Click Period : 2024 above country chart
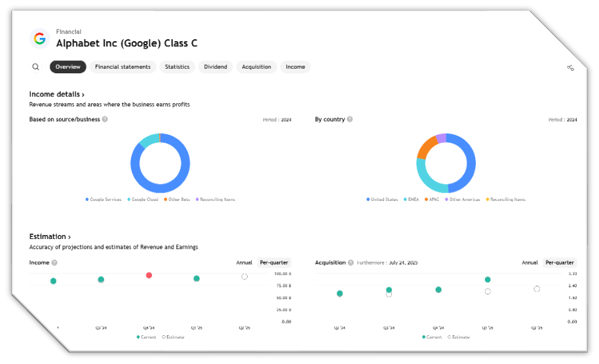This screenshot has width=599, height=364. pyautogui.click(x=563, y=119)
